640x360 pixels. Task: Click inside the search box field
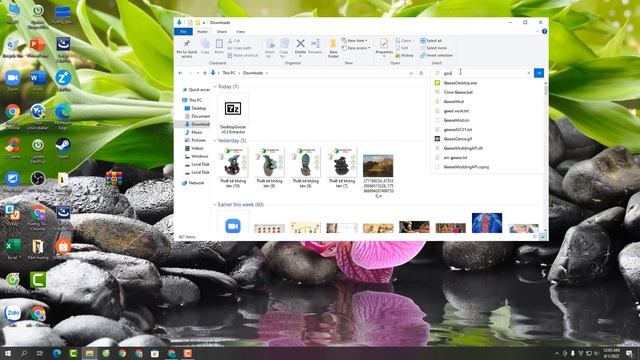(482, 73)
